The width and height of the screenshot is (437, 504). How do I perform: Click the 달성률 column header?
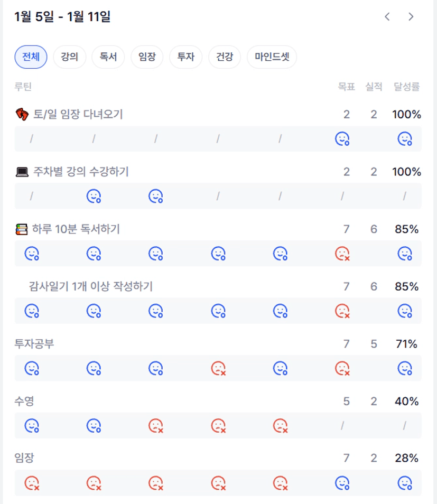point(406,87)
